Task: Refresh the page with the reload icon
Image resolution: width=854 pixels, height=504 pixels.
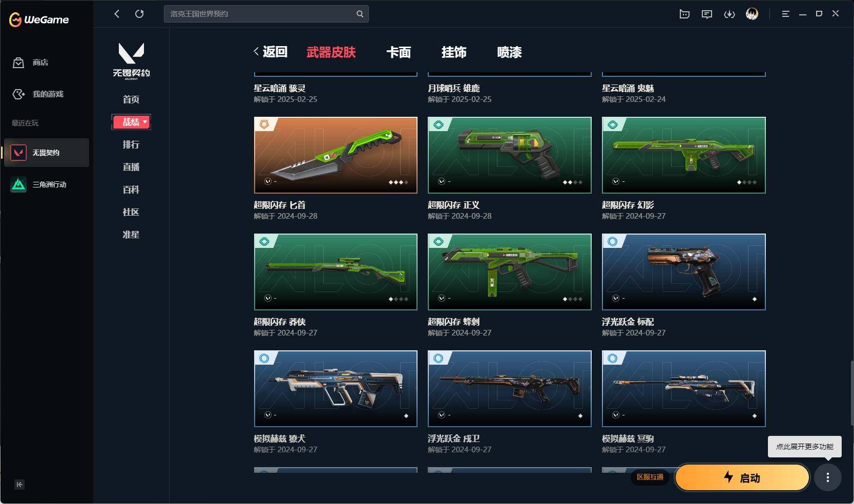Action: click(x=139, y=14)
